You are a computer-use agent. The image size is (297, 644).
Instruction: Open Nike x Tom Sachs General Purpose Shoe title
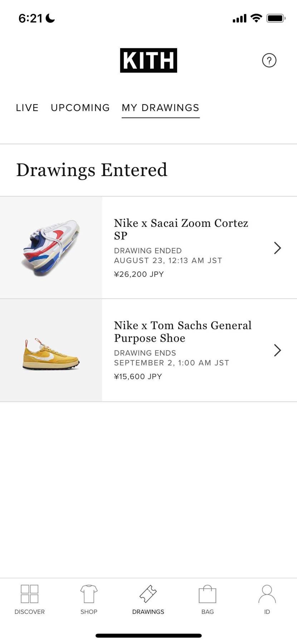(182, 331)
